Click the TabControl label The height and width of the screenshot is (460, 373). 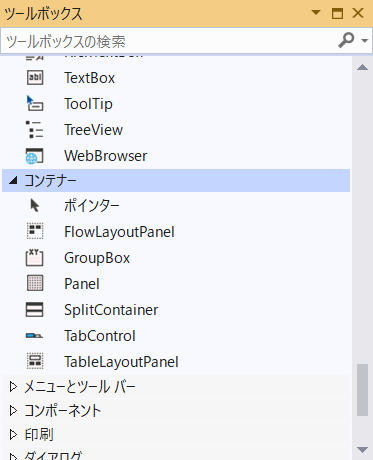100,336
